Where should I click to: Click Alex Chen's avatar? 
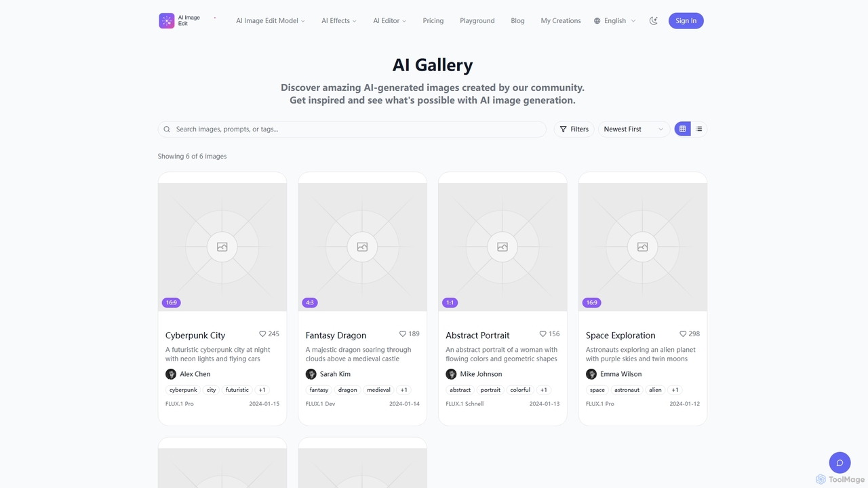click(171, 374)
